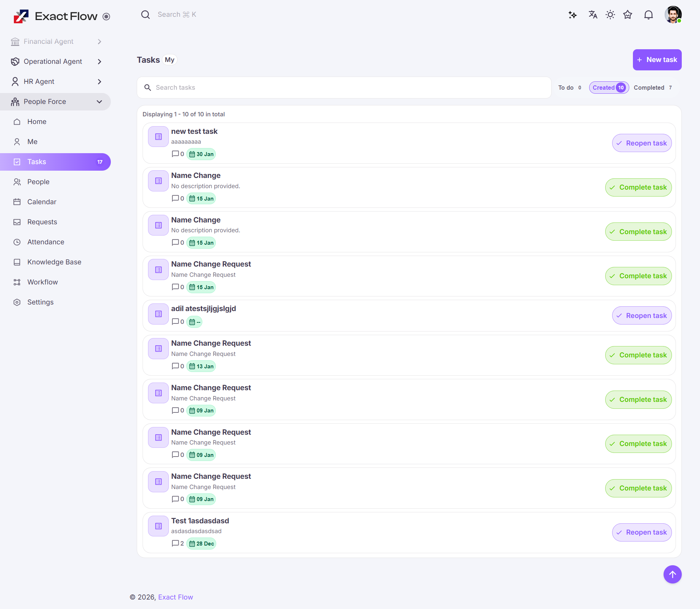Image resolution: width=700 pixels, height=609 pixels.
Task: Open the comments icon on 'Test 1asdasdasd' task
Action: [x=175, y=543]
